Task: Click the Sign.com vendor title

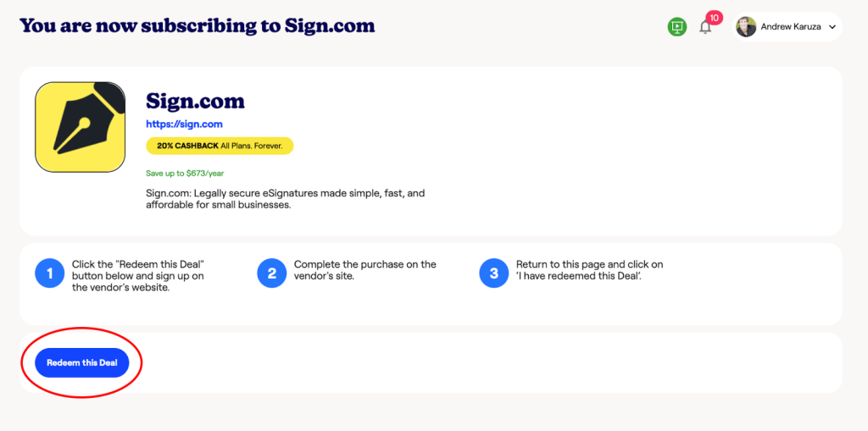Action: coord(195,102)
